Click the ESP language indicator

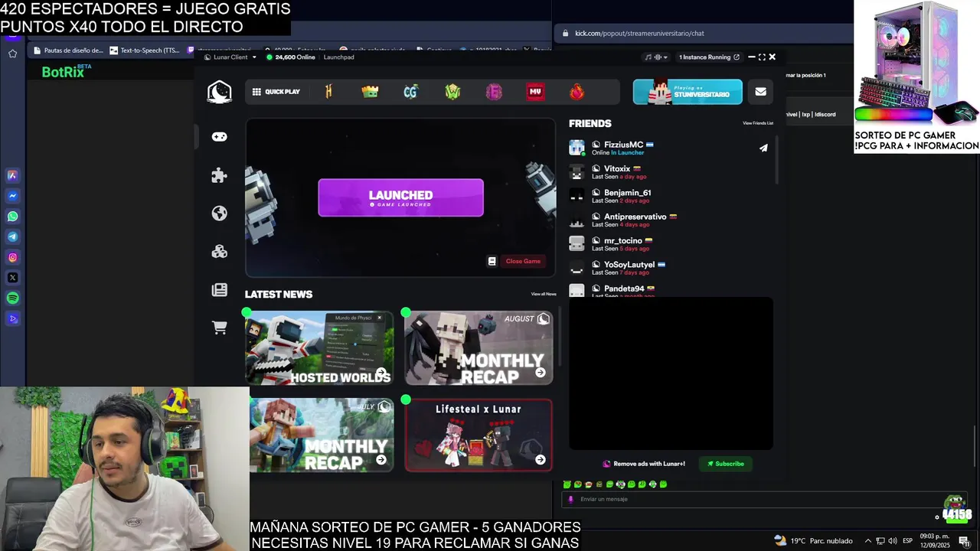[x=907, y=541]
